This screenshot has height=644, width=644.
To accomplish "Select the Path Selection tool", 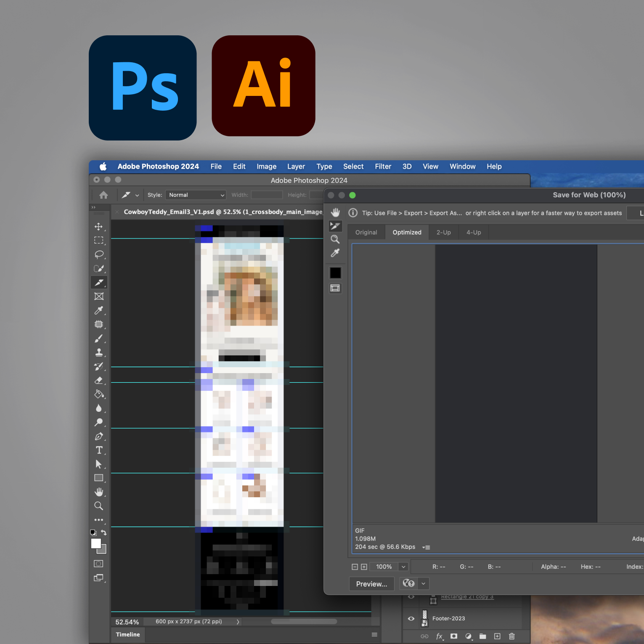I will coord(99,464).
